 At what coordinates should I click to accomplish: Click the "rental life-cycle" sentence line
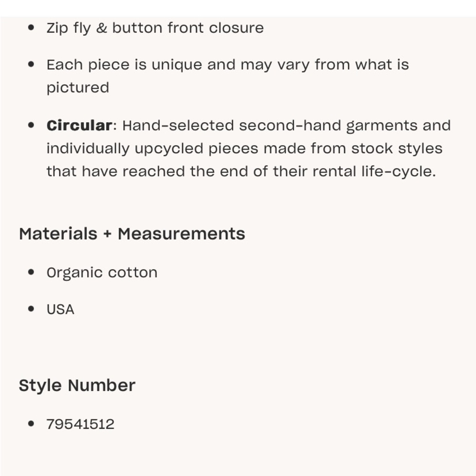click(x=241, y=171)
